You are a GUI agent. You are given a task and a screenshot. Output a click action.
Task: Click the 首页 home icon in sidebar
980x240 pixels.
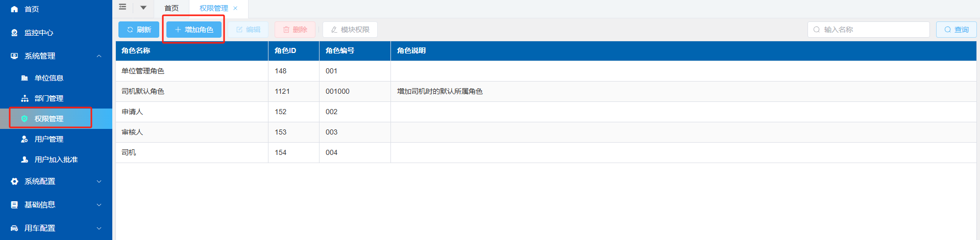[14, 9]
